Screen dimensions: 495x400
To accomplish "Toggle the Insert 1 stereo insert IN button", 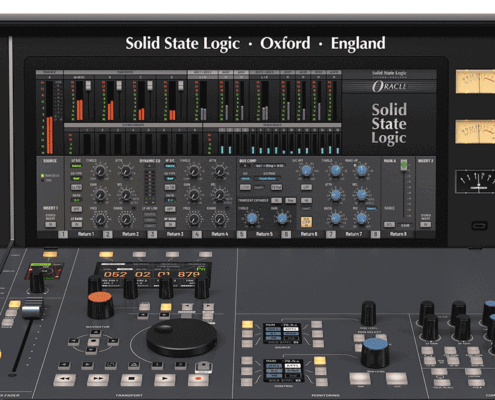I will point(51,225).
